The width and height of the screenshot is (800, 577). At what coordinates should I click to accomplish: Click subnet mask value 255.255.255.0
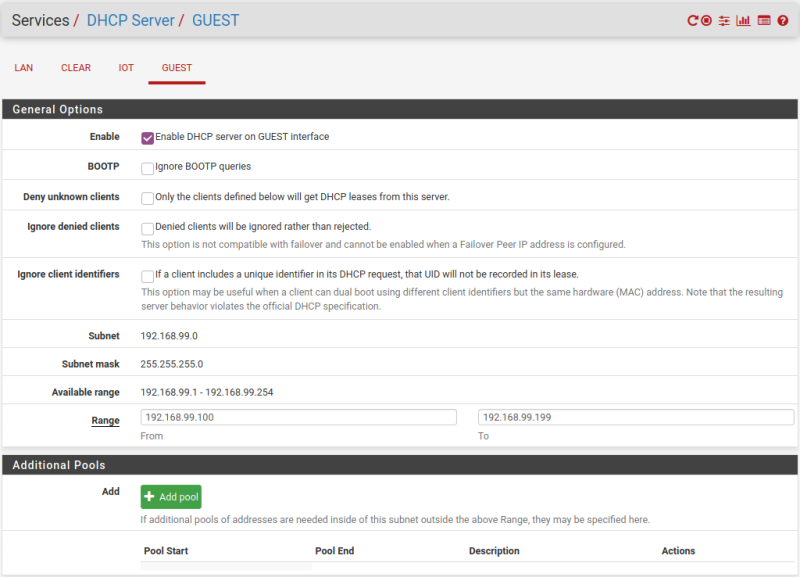coord(171,364)
